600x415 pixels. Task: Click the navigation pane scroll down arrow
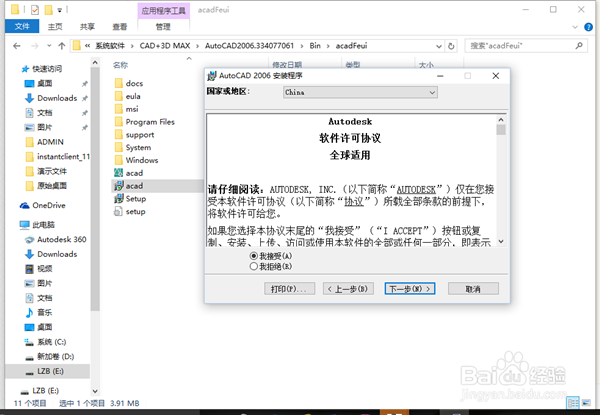click(95, 391)
